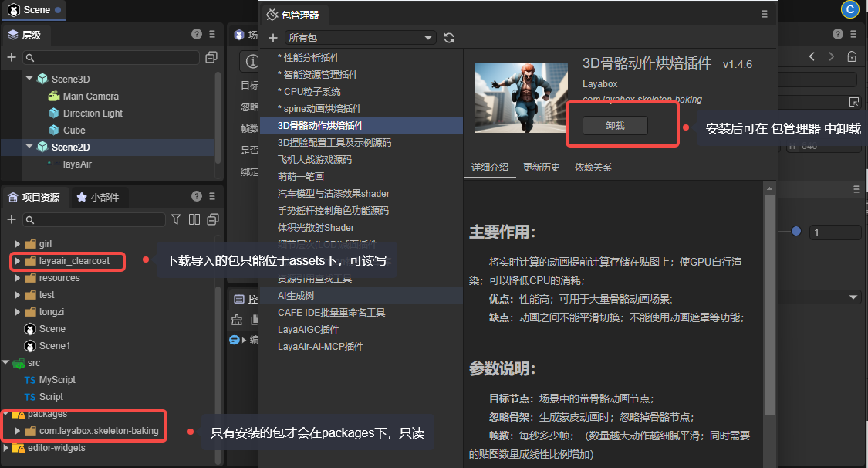Viewport: 868px width, 468px height.
Task: Add a new node in hierarchy panel
Action: click(x=12, y=58)
